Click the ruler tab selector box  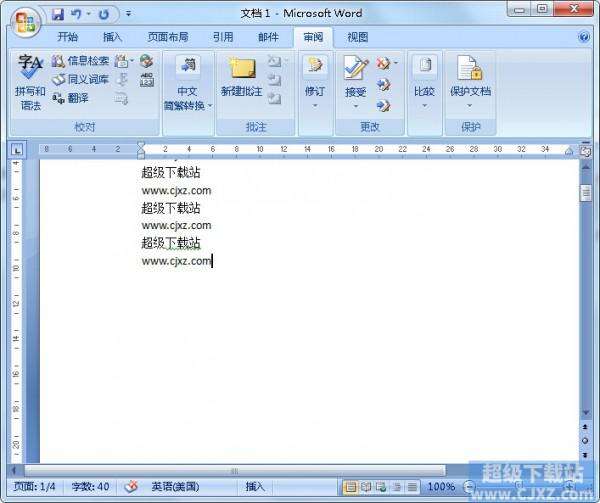coord(17,150)
